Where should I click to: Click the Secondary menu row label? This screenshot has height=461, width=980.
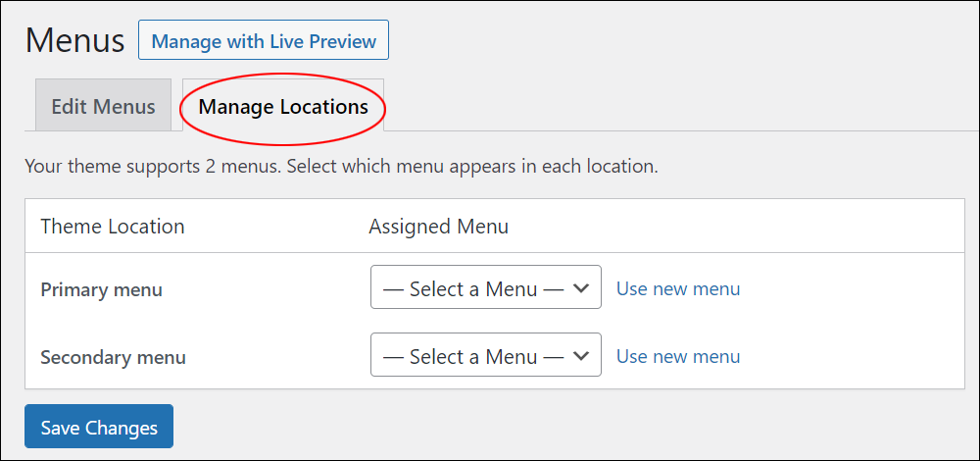click(113, 357)
